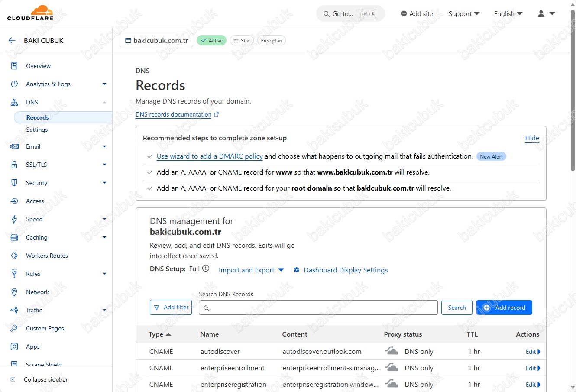Click the Email envelope icon in sidebar
Viewport: 576px width, 392px height.
pyautogui.click(x=14, y=146)
